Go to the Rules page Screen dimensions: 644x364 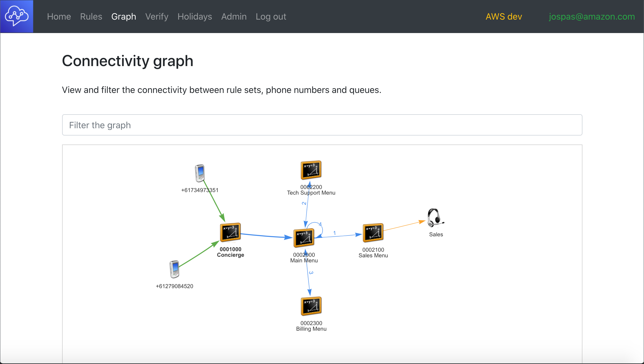click(x=91, y=17)
